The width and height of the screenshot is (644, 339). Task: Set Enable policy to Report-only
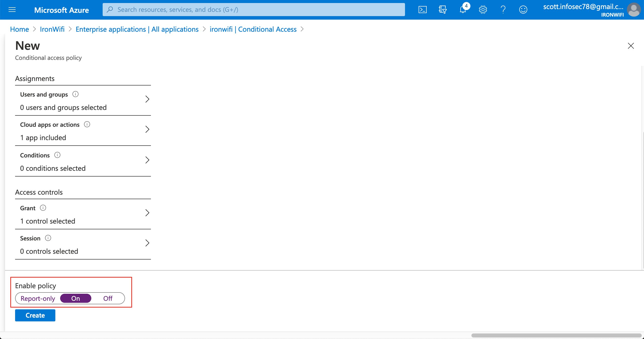[38, 299]
